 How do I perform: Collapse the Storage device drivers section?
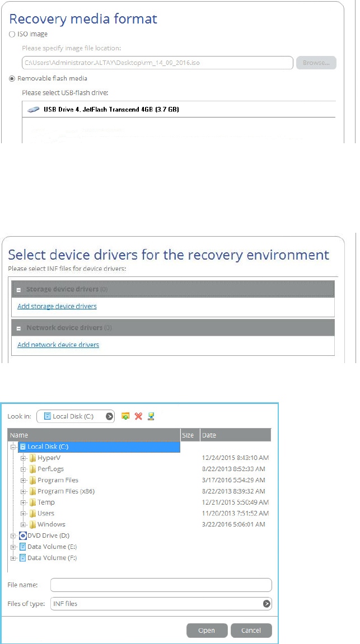pyautogui.click(x=19, y=290)
